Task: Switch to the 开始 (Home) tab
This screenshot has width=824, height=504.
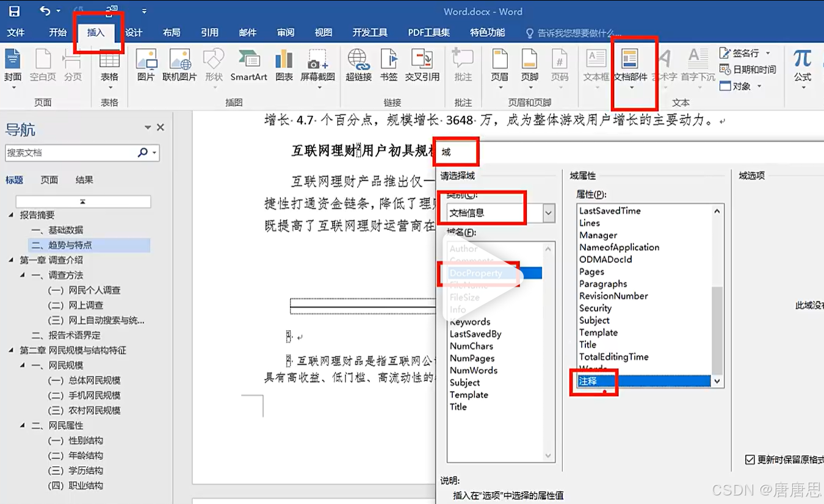Action: click(58, 32)
